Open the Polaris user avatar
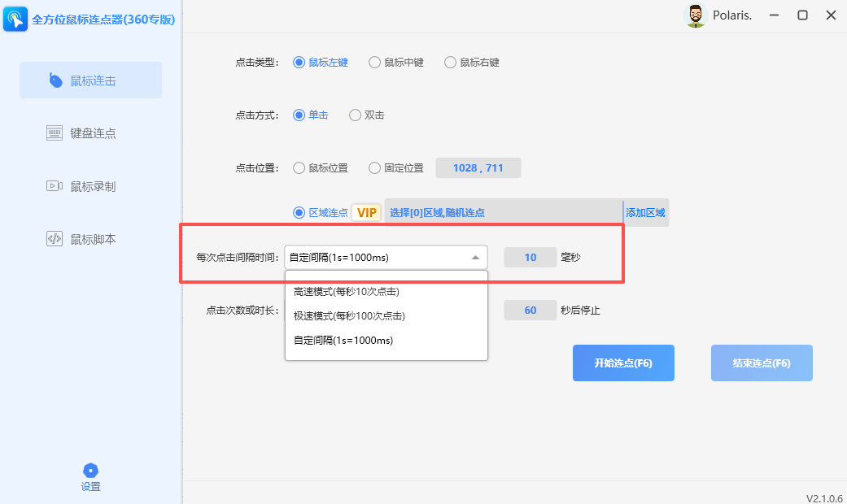 696,15
